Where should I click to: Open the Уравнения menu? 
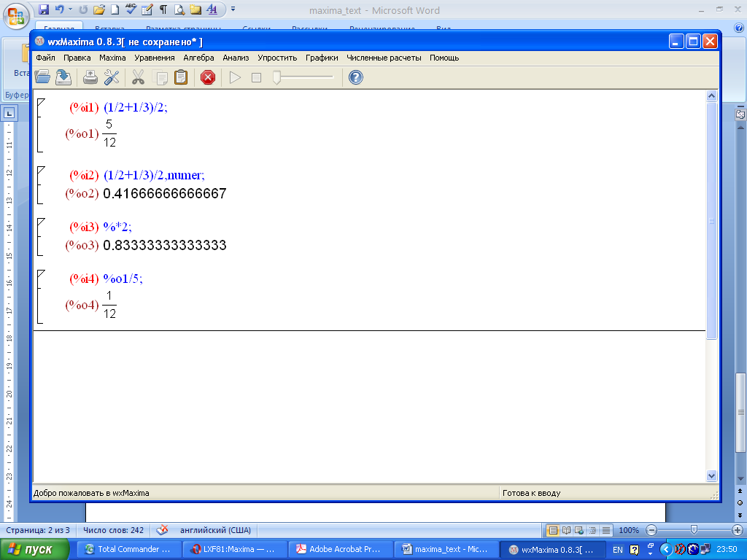[155, 58]
